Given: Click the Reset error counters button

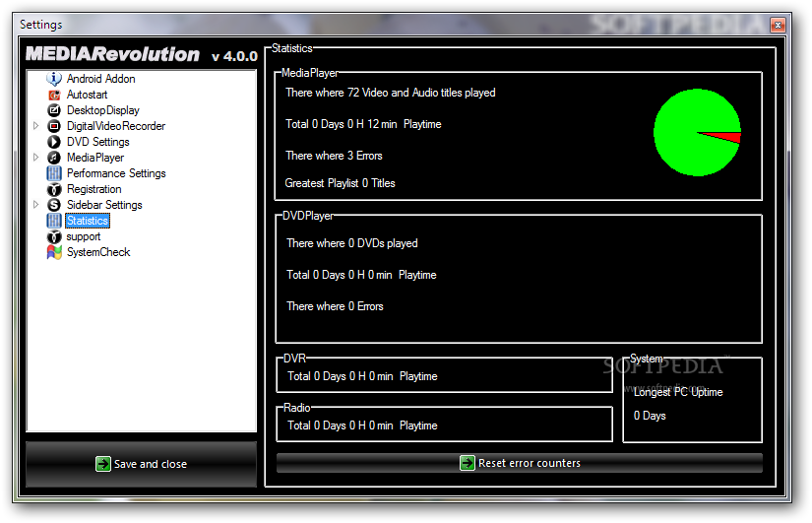Looking at the screenshot, I should (x=520, y=463).
